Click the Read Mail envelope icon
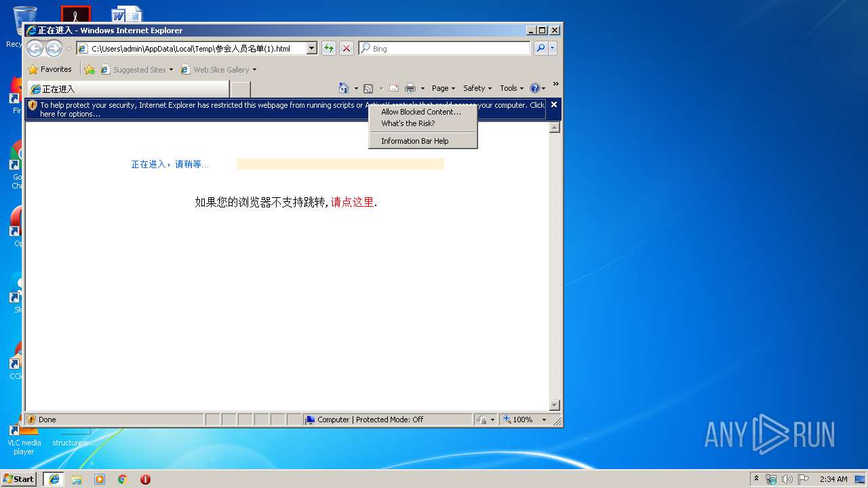Image resolution: width=868 pixels, height=488 pixels. tap(393, 88)
